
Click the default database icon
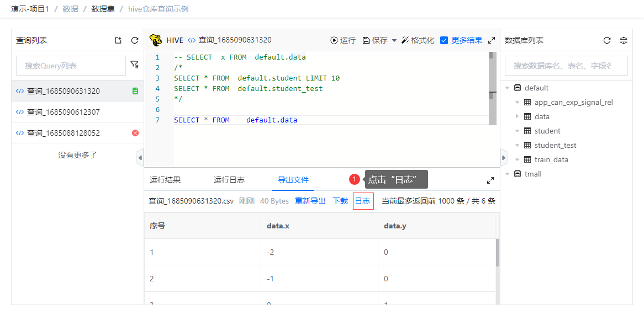coord(518,88)
